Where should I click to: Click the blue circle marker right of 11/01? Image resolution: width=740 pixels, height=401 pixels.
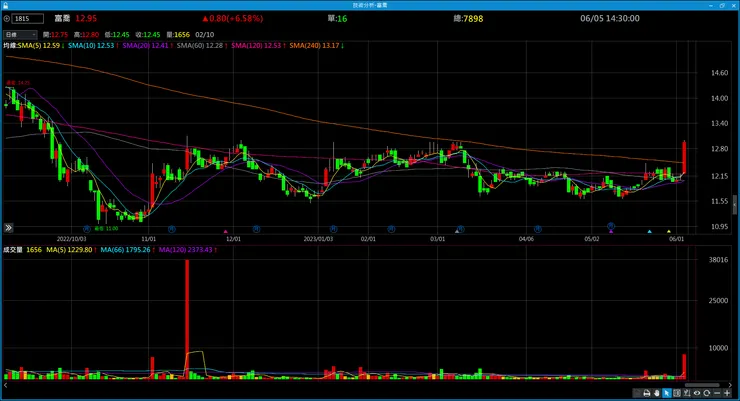pos(172,229)
